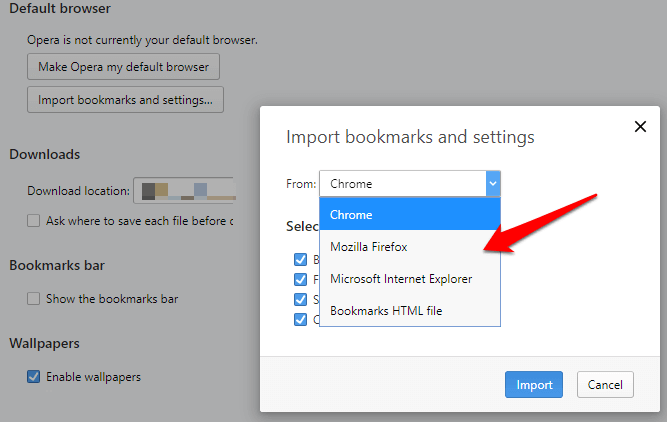The width and height of the screenshot is (667, 422).
Task: Uncheck Enable wallpapers
Action: pyautogui.click(x=34, y=377)
